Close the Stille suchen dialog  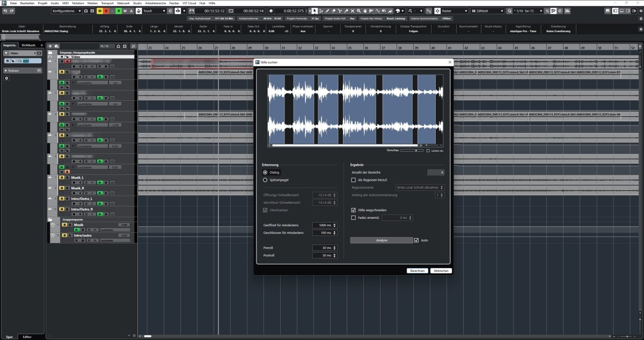pos(450,62)
